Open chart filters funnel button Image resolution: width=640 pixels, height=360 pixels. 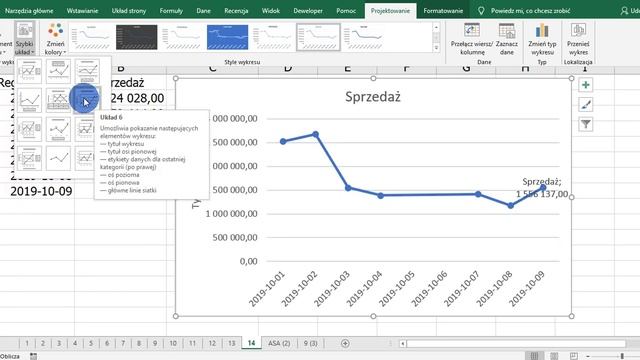tap(586, 124)
